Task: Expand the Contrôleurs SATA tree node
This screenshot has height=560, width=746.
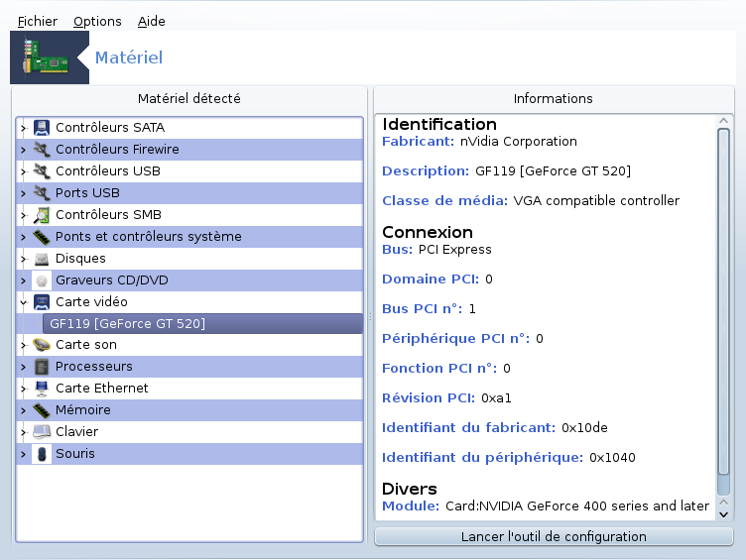Action: coord(24,128)
